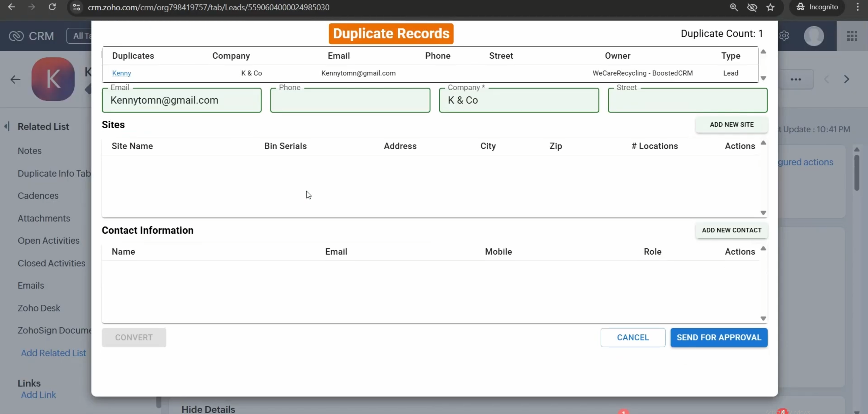Go back with lead page arrow
The height and width of the screenshot is (414, 868).
click(15, 79)
